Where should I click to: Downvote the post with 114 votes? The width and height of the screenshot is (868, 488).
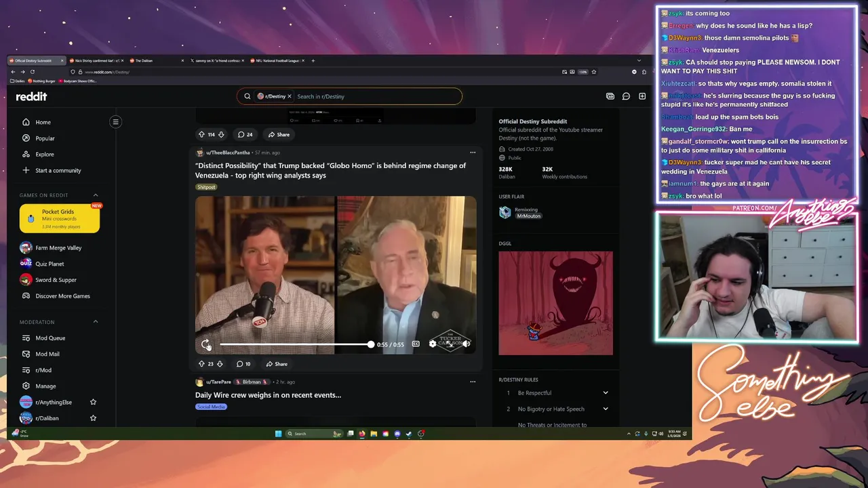click(221, 134)
